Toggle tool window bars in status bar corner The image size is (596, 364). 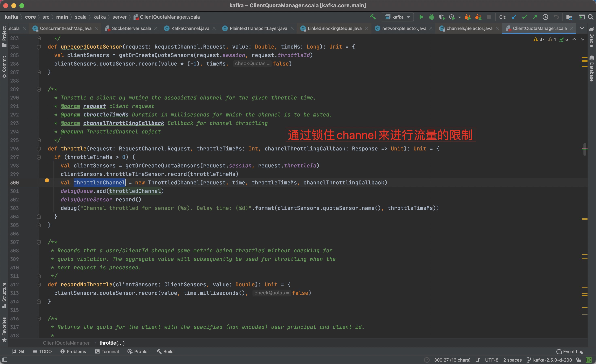5,360
